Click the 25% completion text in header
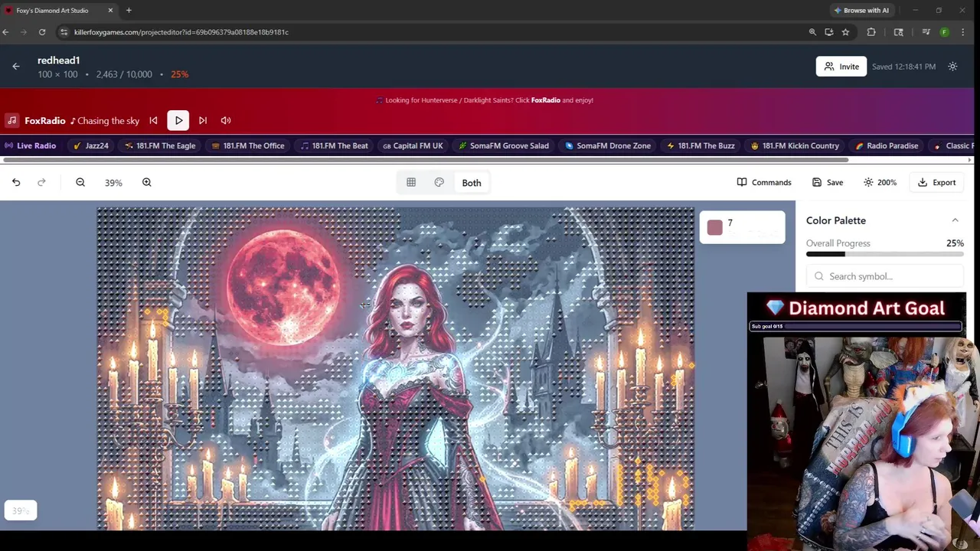Image resolution: width=980 pixels, height=551 pixels. (x=180, y=74)
